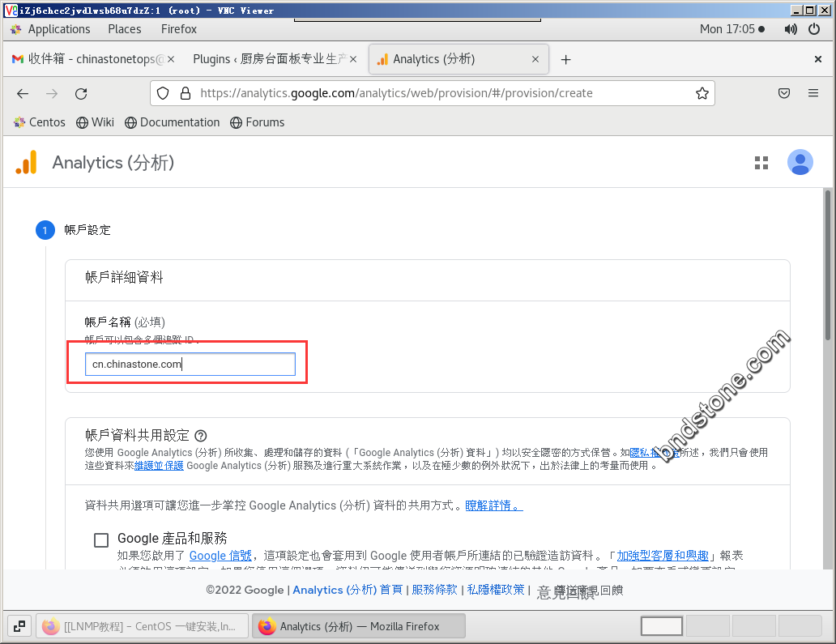836x644 pixels.
Task: Click the Analytics (分析) 首頁 footer link
Action: tap(348, 590)
